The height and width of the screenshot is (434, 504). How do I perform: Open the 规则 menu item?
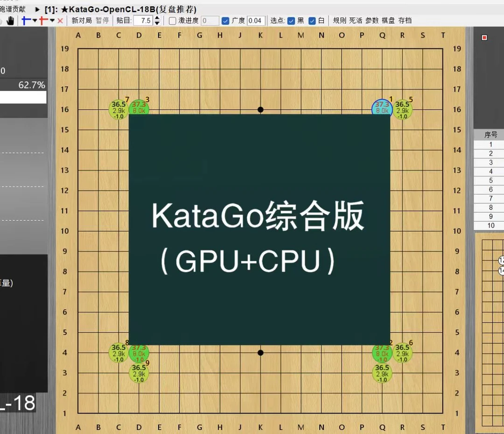tap(339, 20)
